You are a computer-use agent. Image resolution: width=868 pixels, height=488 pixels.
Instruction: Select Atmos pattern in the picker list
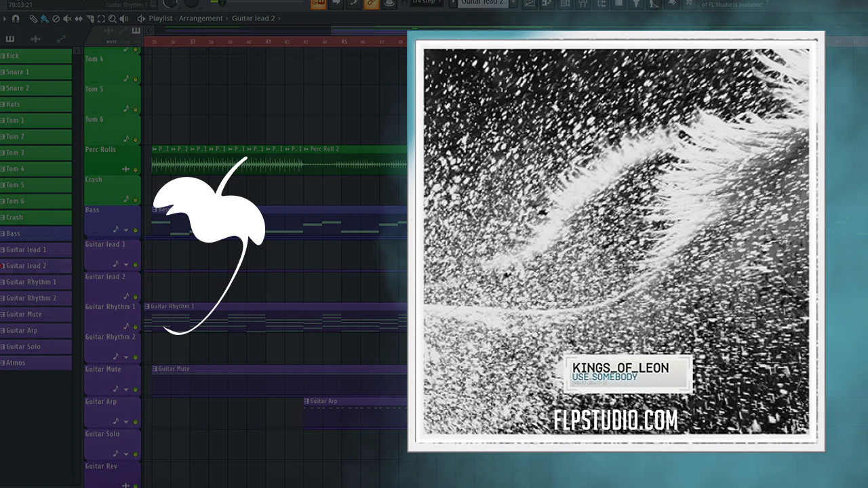[x=36, y=363]
